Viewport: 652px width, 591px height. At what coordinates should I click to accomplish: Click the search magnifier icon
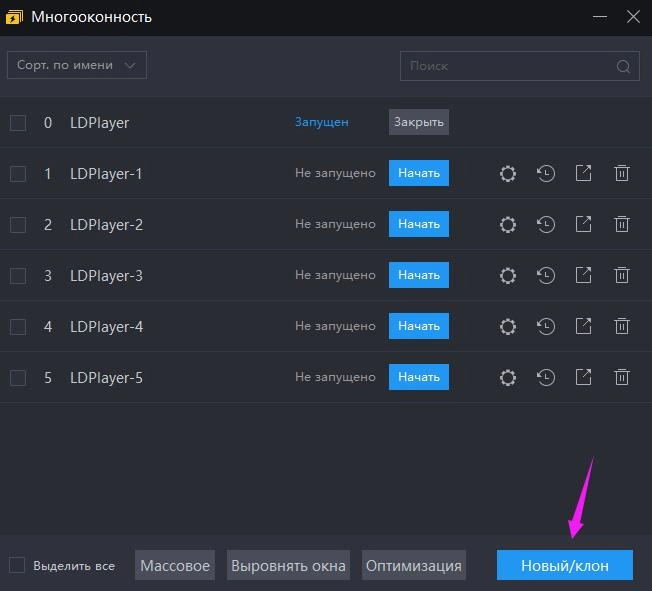pos(623,67)
